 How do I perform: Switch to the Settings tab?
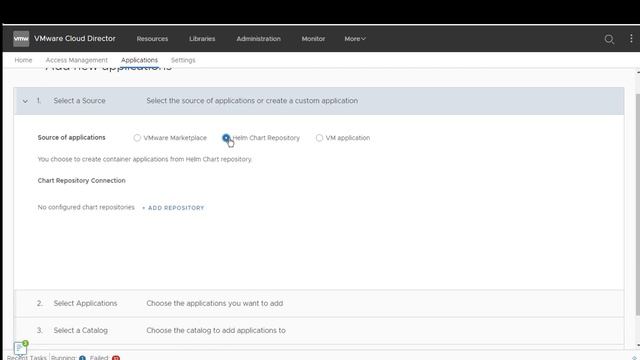coord(183,60)
